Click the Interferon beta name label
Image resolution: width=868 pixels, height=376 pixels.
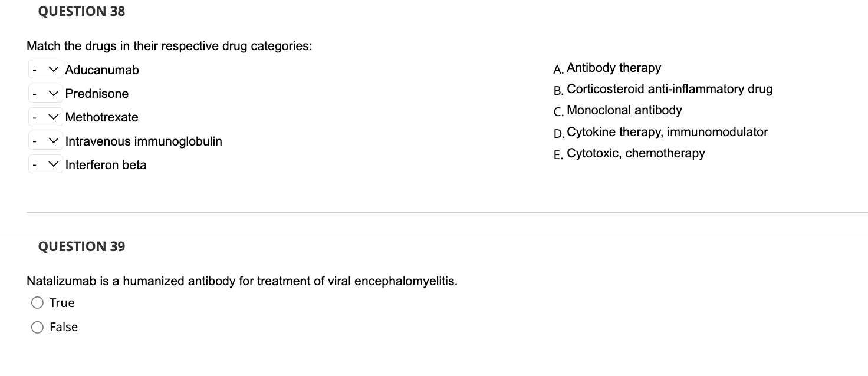pos(106,165)
